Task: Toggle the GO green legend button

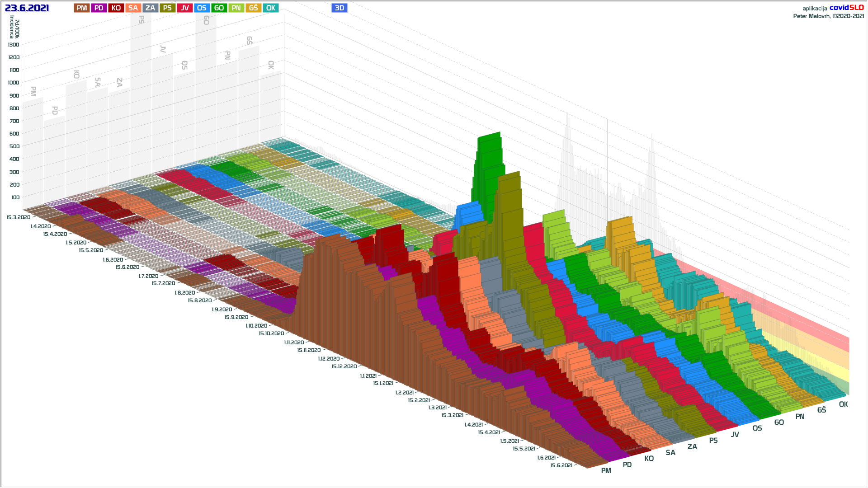Action: tap(219, 8)
